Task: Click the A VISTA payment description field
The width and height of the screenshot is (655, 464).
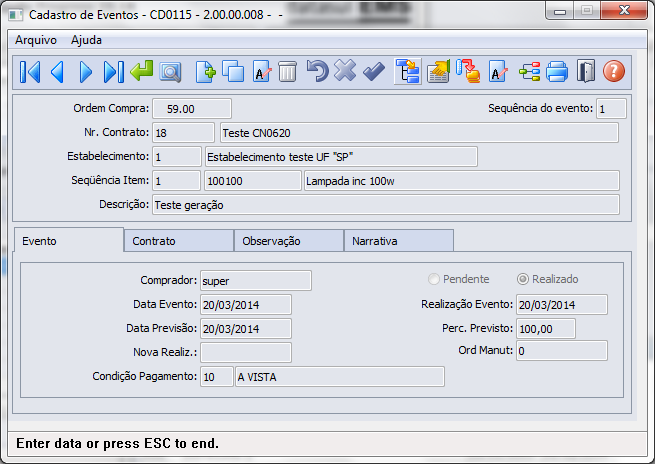Action: point(340,377)
